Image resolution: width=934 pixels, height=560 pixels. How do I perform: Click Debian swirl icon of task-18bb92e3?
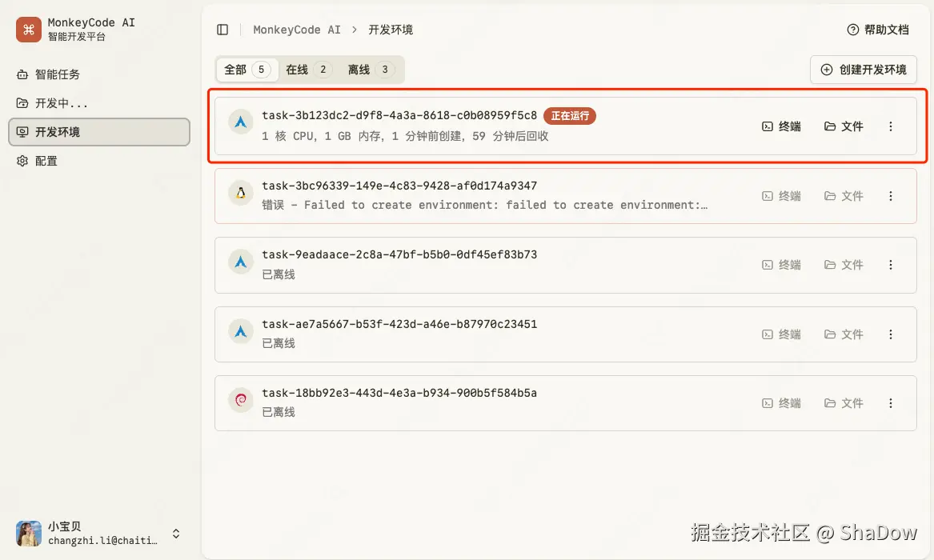pyautogui.click(x=241, y=399)
